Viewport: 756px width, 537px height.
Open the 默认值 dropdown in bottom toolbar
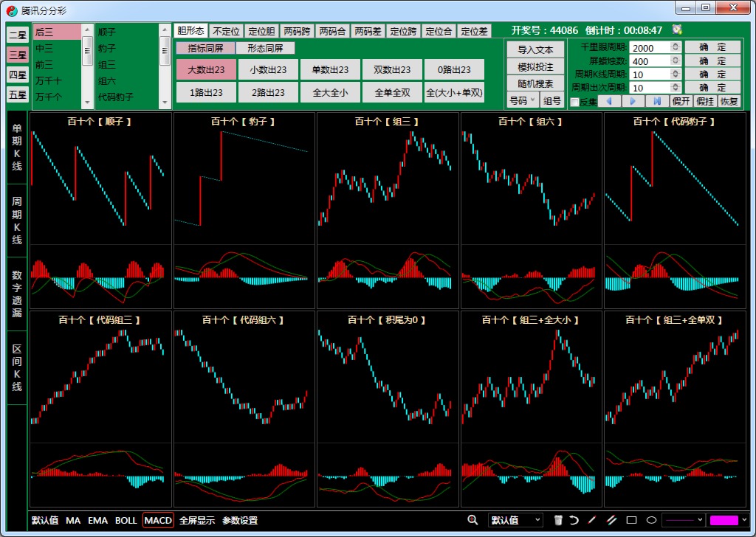coord(515,520)
